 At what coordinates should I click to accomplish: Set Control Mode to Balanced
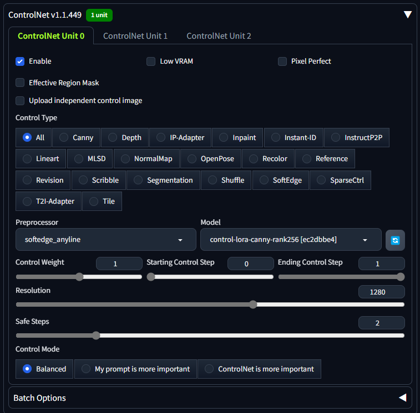tap(44, 369)
